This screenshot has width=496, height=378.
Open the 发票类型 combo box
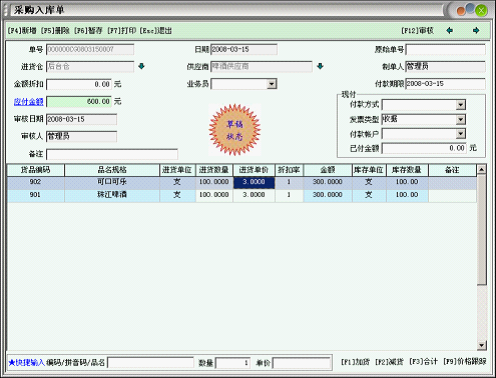[x=424, y=119]
